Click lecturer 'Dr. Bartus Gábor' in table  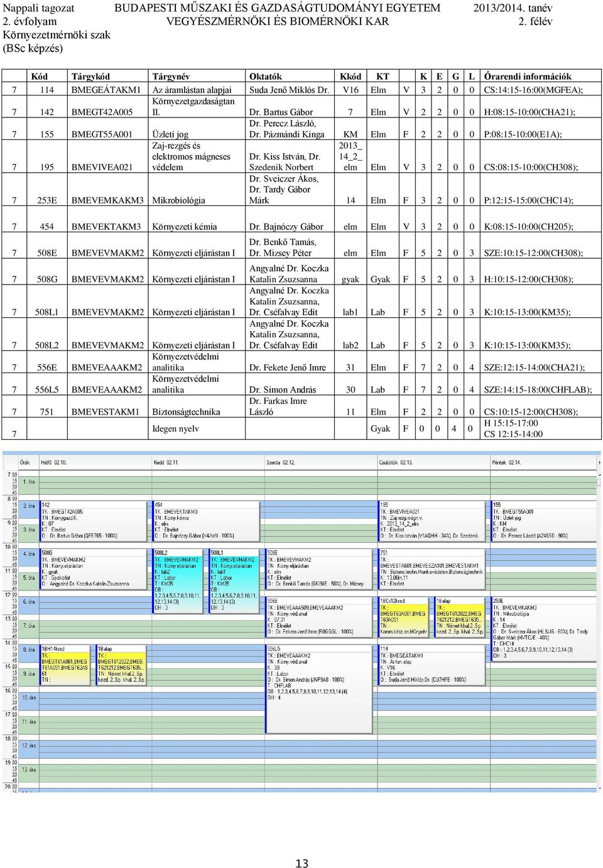(x=281, y=112)
